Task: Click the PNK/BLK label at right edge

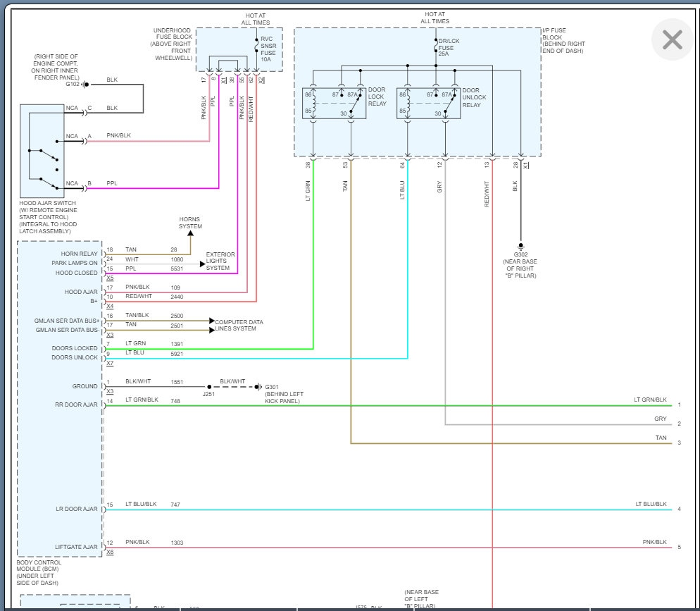Action: click(654, 542)
